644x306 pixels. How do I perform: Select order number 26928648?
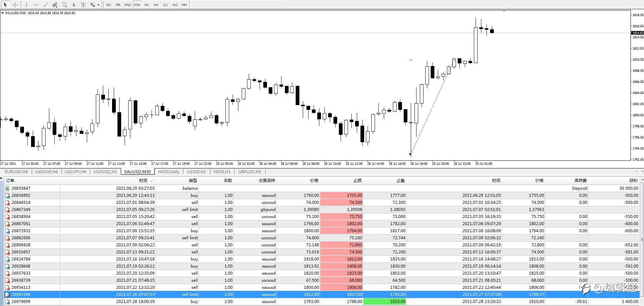21,266
